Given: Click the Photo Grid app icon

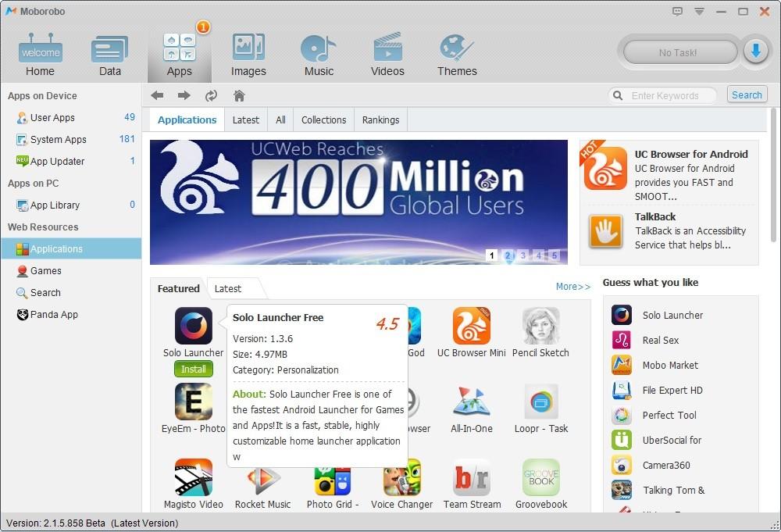Looking at the screenshot, I should coord(332,481).
